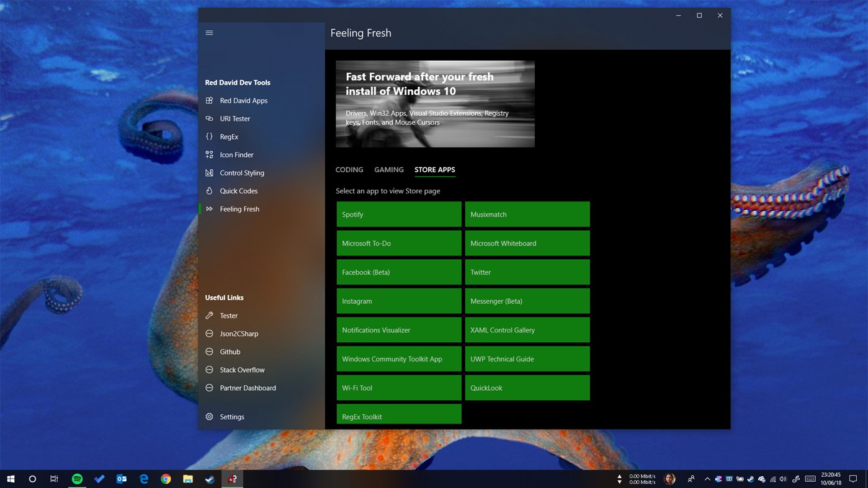Select the Microsoft To-Do tile
The height and width of the screenshot is (488, 868).
[x=399, y=243]
